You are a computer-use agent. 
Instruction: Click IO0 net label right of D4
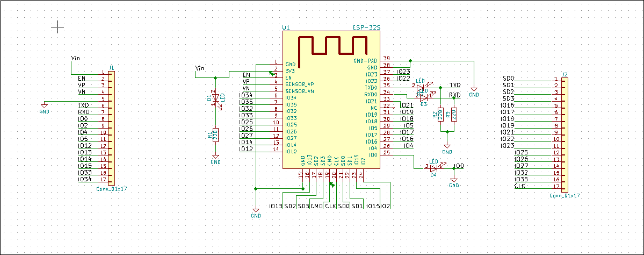459,166
